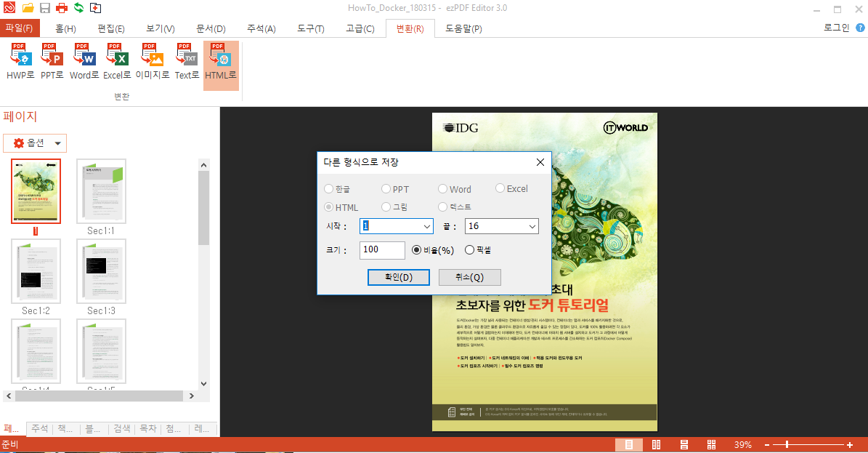Viewport: 868px width, 453px height.
Task: Select the Sec1:2 page thumbnail
Action: [x=36, y=271]
